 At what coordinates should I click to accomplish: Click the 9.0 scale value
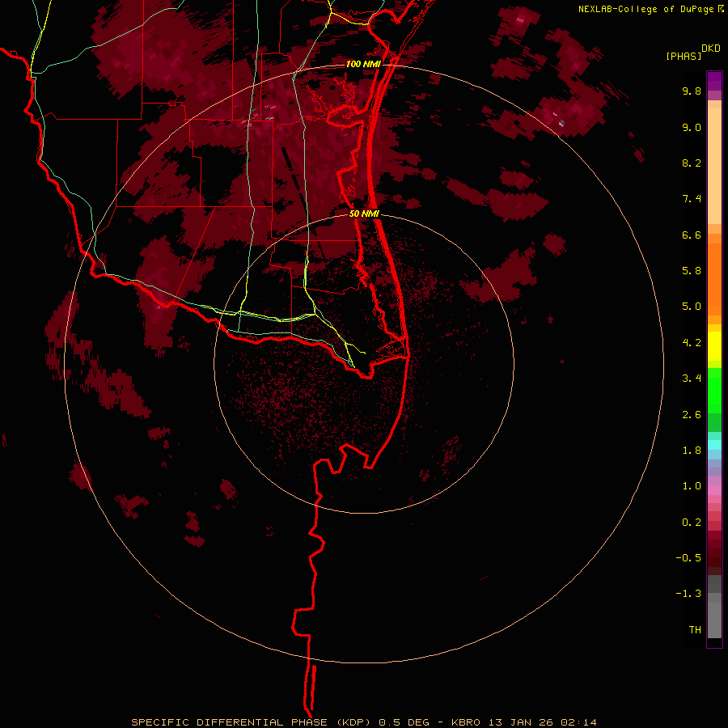(692, 127)
